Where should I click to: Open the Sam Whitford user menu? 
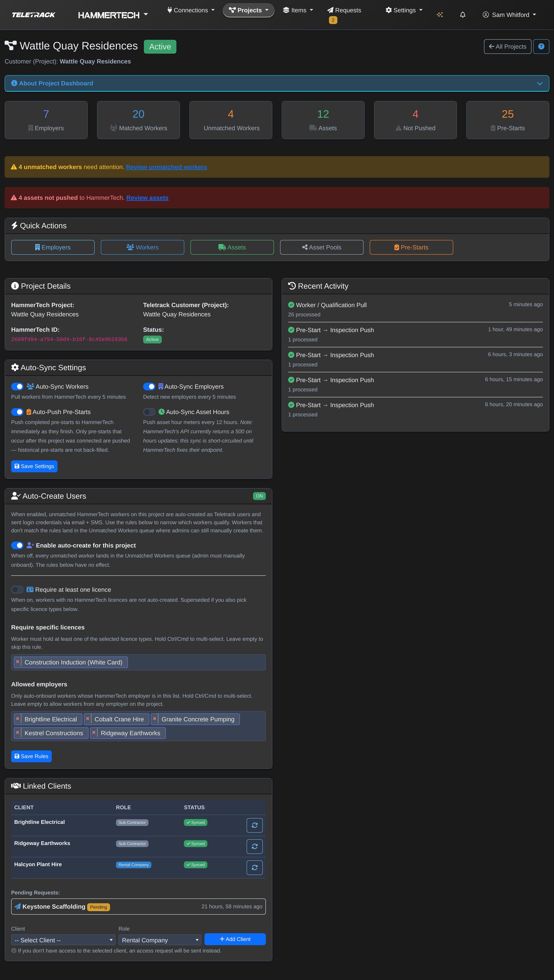click(509, 15)
